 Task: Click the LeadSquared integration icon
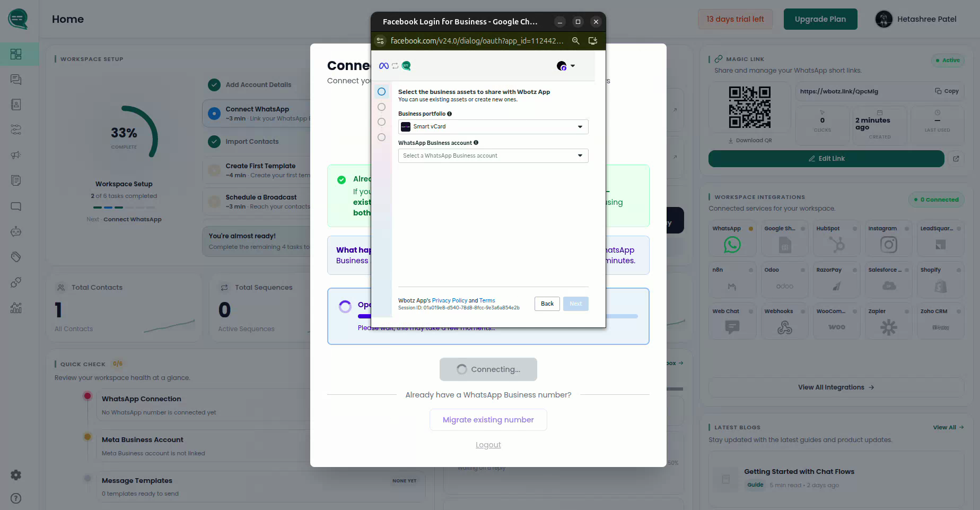tap(941, 245)
